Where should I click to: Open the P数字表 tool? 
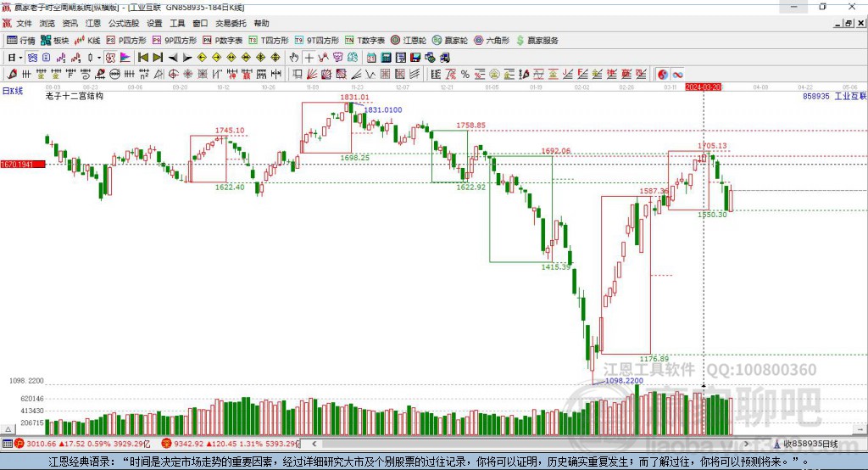pyautogui.click(x=223, y=41)
